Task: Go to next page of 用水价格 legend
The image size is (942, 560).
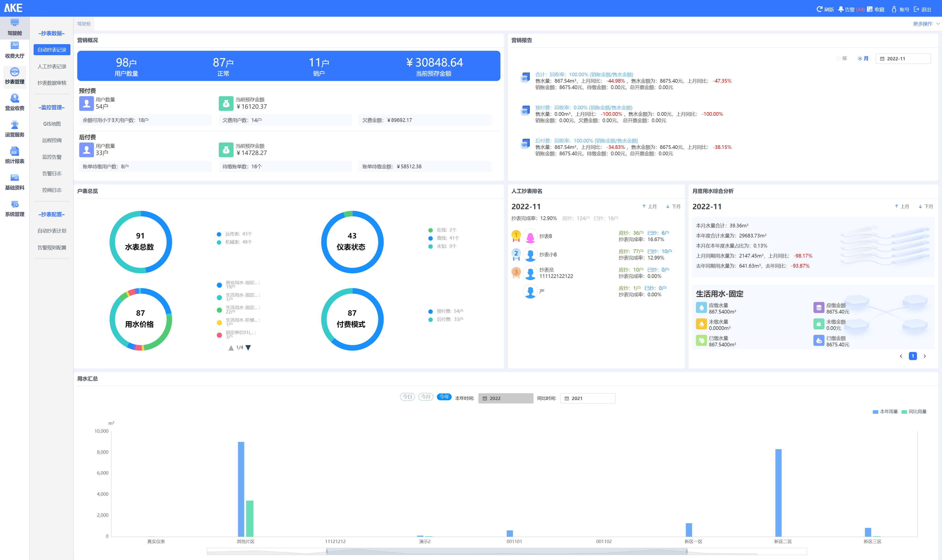Action: coord(248,348)
